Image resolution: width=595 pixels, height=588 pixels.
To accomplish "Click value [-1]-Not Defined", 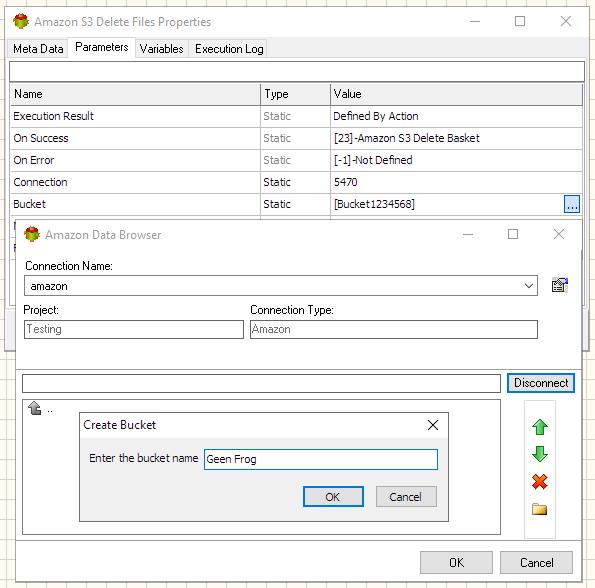I will [x=373, y=160].
